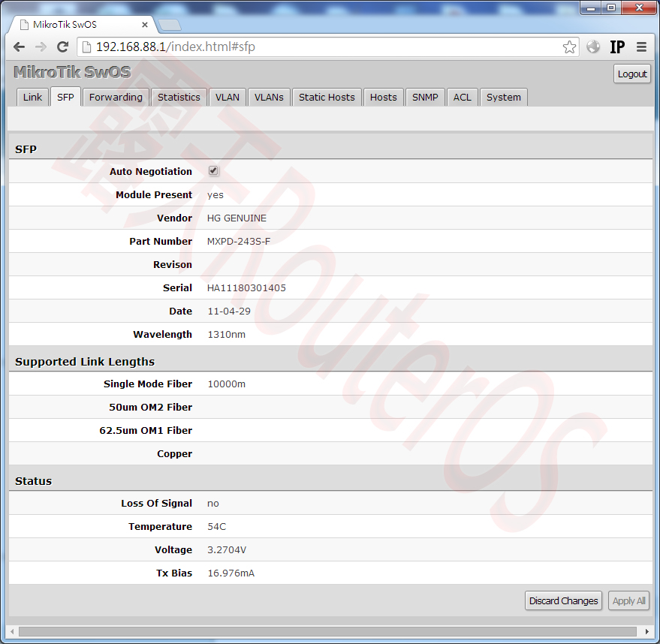Select the Single Mode Fiber value 10000m
The image size is (660, 644).
point(227,384)
